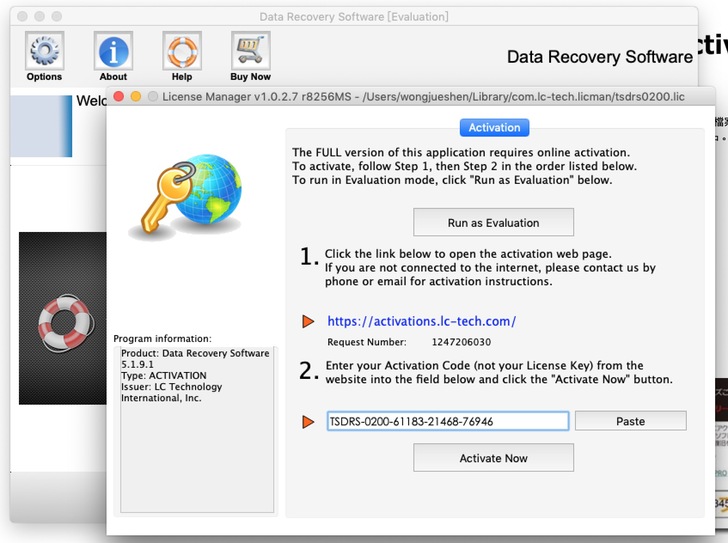Click the License Manager title bar text

[423, 97]
